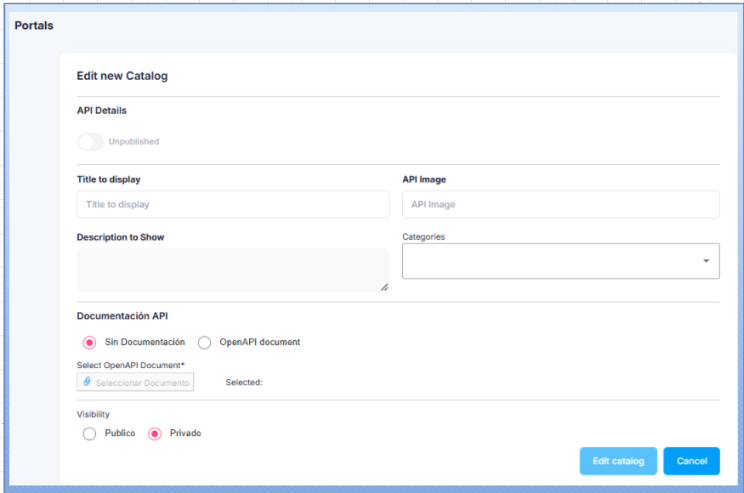Choose the OpenAPI document radio option
This screenshot has width=744, height=493.
(x=205, y=342)
